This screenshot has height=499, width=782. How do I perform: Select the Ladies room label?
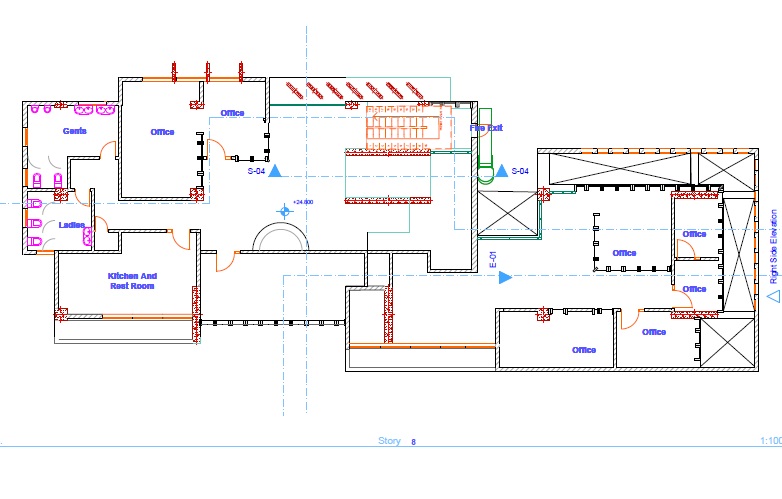tap(71, 225)
